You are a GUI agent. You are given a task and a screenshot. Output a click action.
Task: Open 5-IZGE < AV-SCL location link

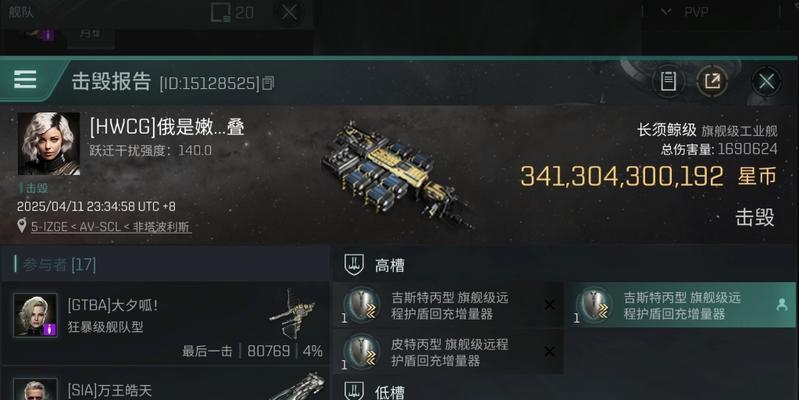coord(111,227)
